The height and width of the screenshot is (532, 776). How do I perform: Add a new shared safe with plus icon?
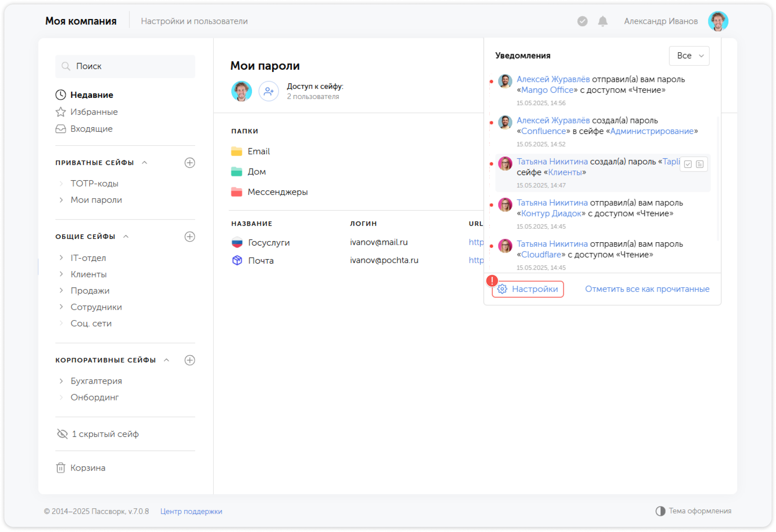pyautogui.click(x=190, y=237)
